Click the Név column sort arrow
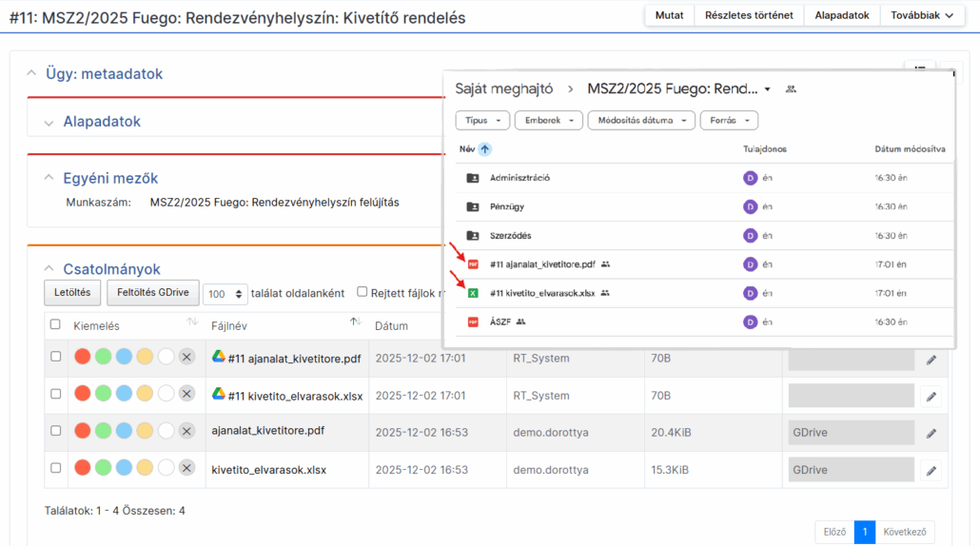The image size is (980, 546). click(x=485, y=149)
